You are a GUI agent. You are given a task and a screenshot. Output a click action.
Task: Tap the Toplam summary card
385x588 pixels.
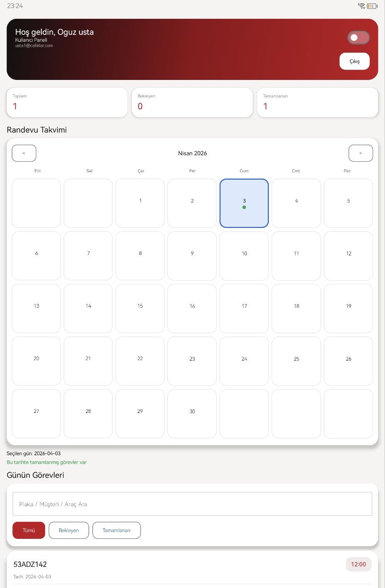coord(67,102)
